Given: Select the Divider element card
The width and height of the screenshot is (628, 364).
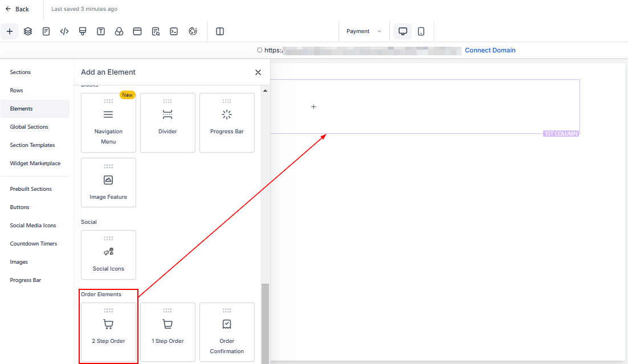Looking at the screenshot, I should [168, 122].
